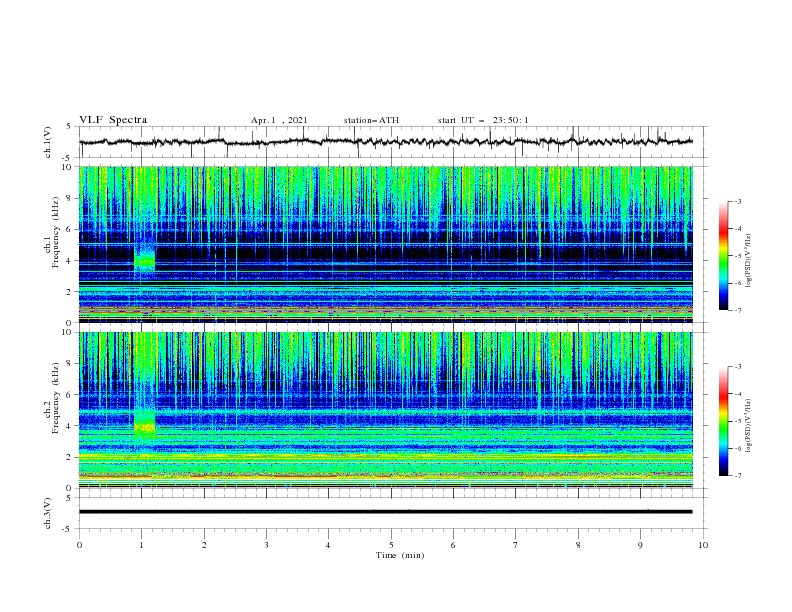792x612 pixels.
Task: Click the ch.1 Frequency (kHz) axis label
Action: 52,233
